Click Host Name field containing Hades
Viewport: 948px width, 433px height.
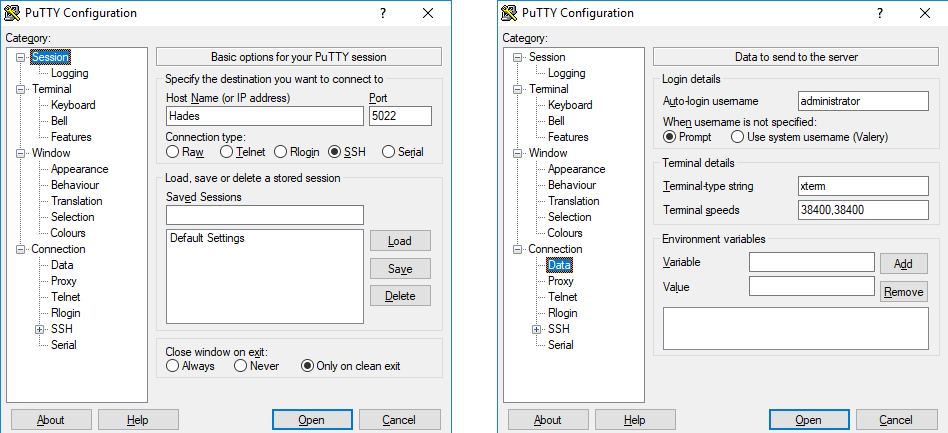click(x=265, y=116)
